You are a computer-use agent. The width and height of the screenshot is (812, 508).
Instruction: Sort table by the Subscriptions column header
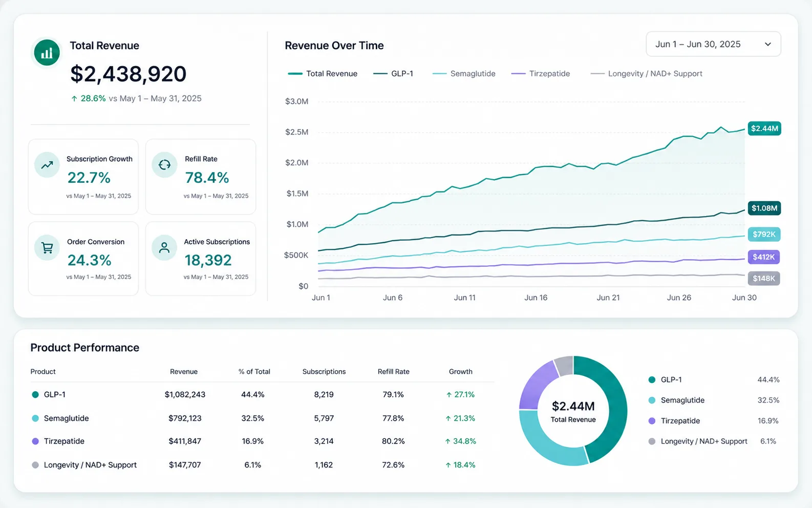[324, 372]
